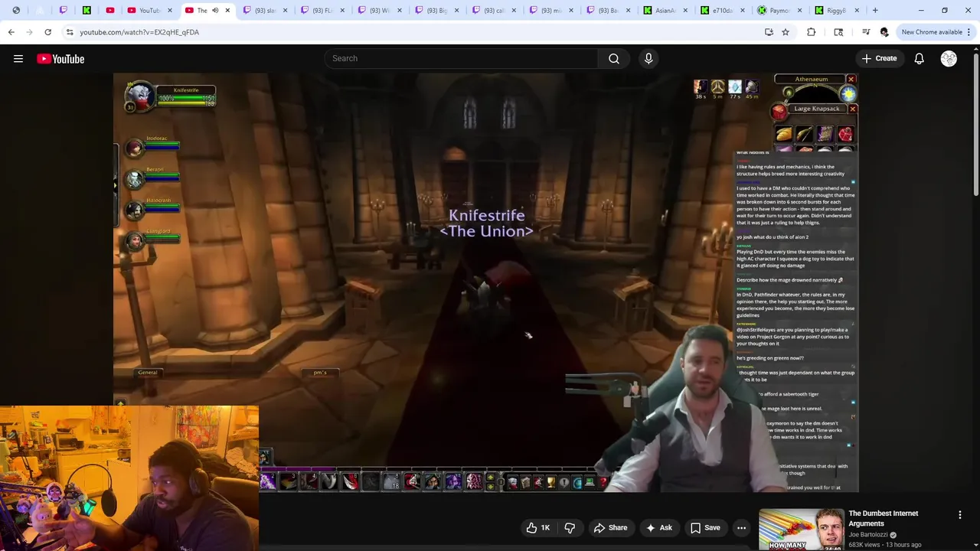View site information icon beside the URL
The height and width of the screenshot is (551, 980).
(69, 32)
